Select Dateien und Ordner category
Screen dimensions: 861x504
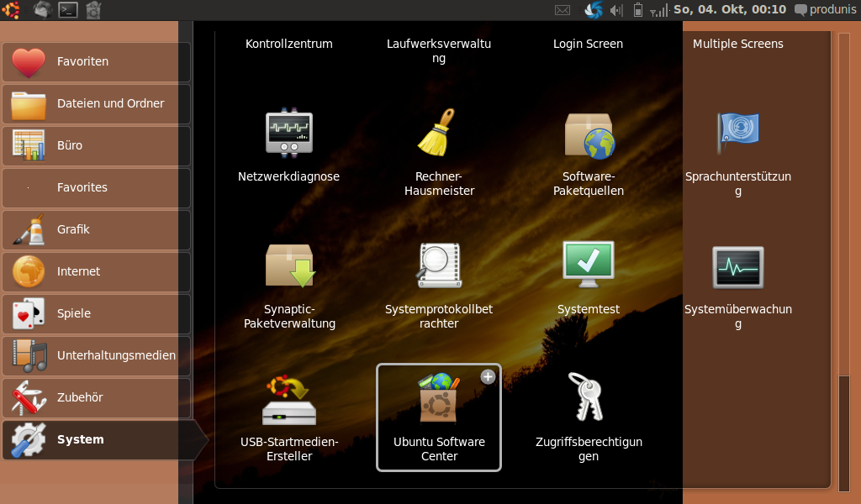coord(96,104)
